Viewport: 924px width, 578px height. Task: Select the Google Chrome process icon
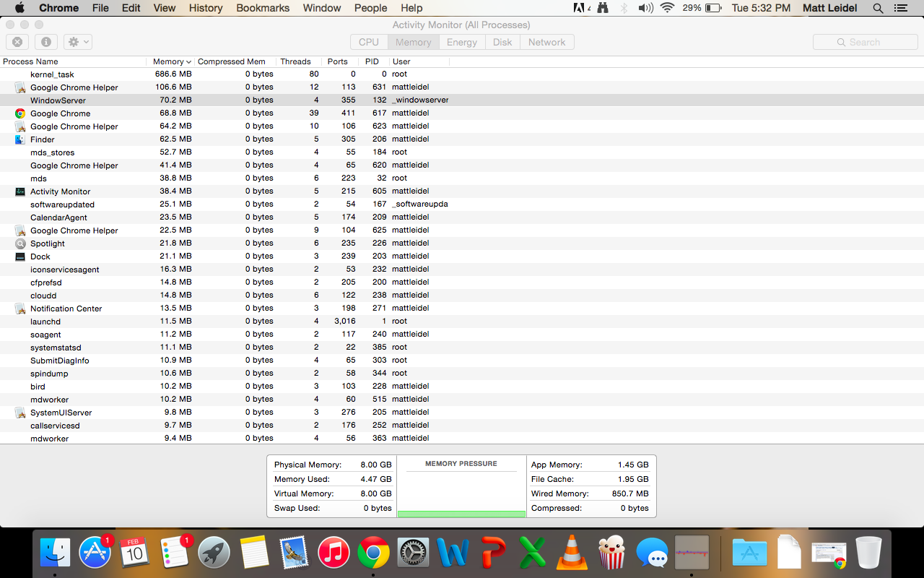point(20,113)
